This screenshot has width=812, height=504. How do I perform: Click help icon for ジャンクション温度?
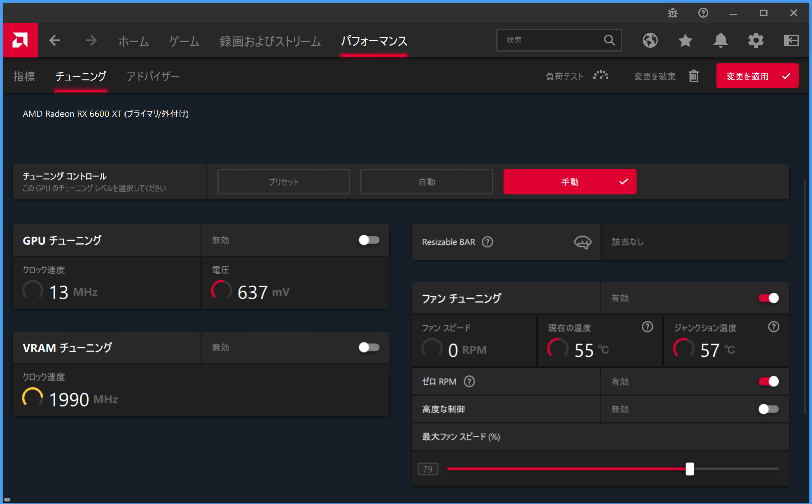pos(774,327)
